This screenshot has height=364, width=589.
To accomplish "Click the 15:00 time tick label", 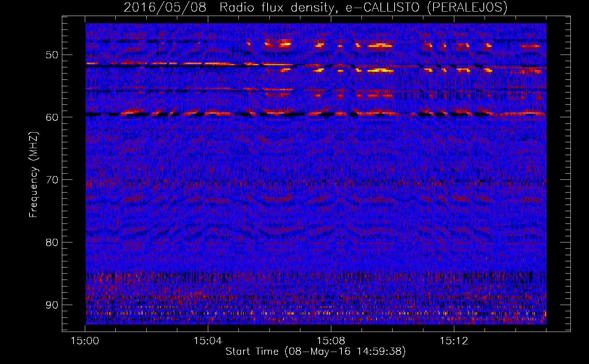I will [x=85, y=341].
